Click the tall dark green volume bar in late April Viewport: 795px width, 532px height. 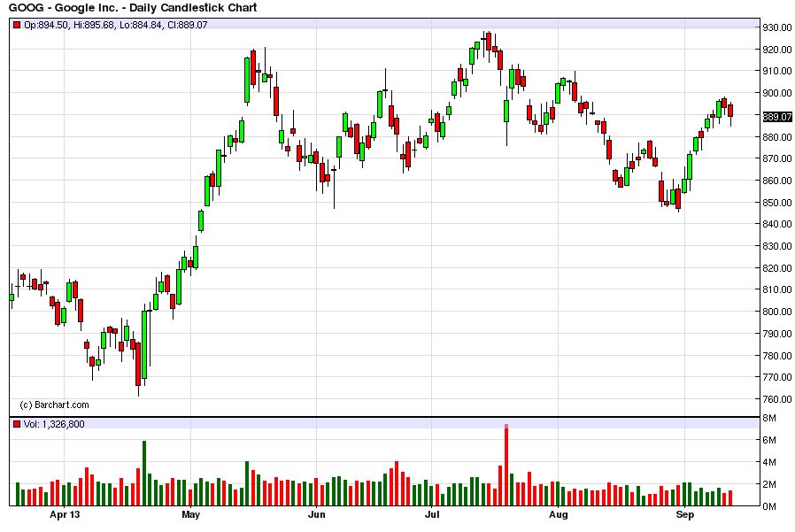(x=144, y=474)
